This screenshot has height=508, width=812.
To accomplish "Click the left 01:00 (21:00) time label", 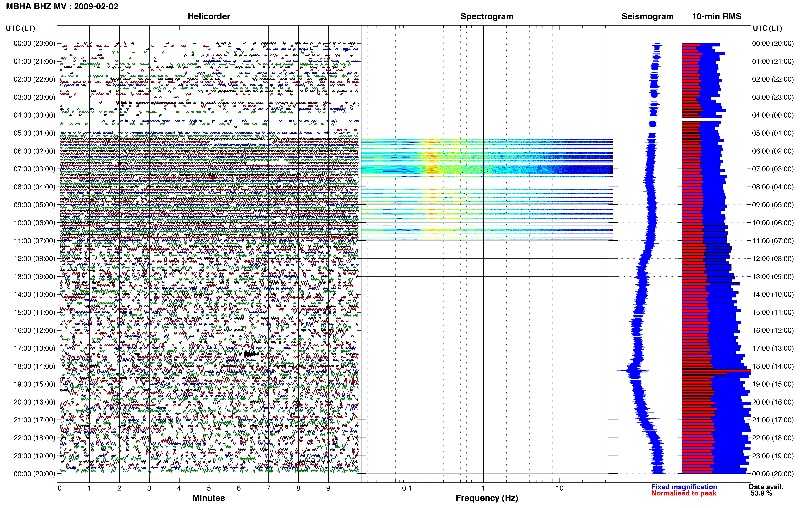I will [x=34, y=62].
